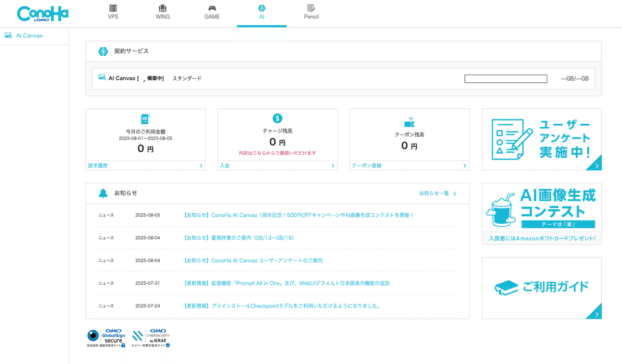Open the ユーザーアンケート実施中 banner
The image size is (622, 364).
pos(542,139)
